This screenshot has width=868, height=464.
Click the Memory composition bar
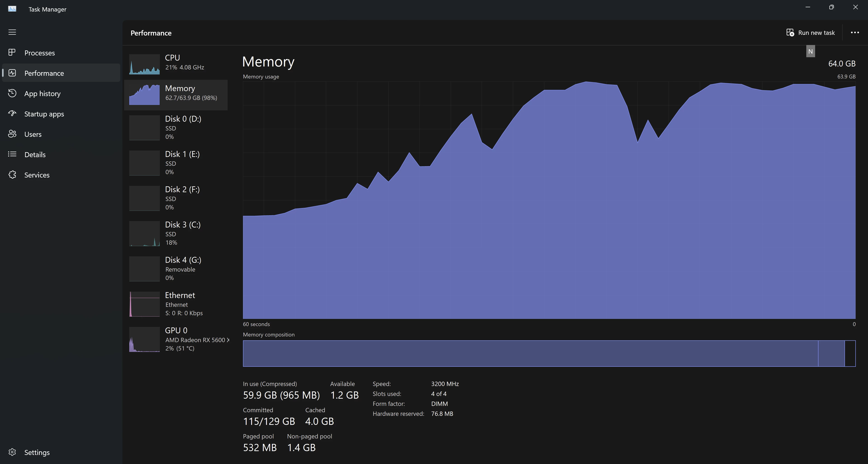pyautogui.click(x=549, y=353)
